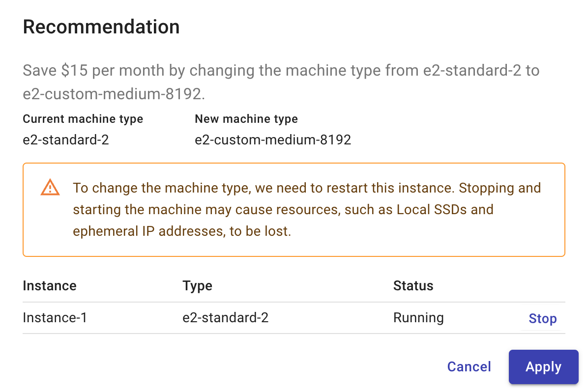Click the Status column header
This screenshot has height=390, width=588.
413,286
